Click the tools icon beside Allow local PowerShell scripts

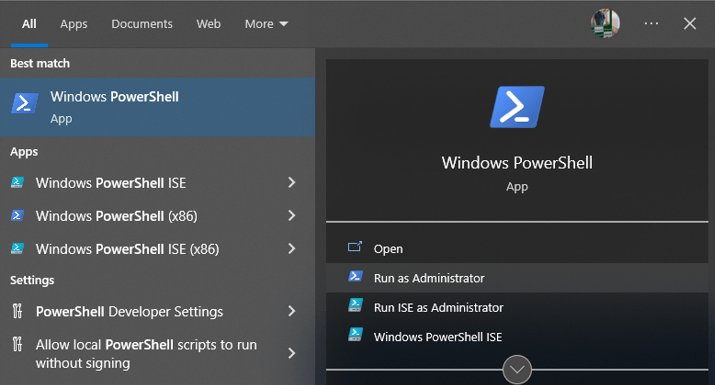17,344
